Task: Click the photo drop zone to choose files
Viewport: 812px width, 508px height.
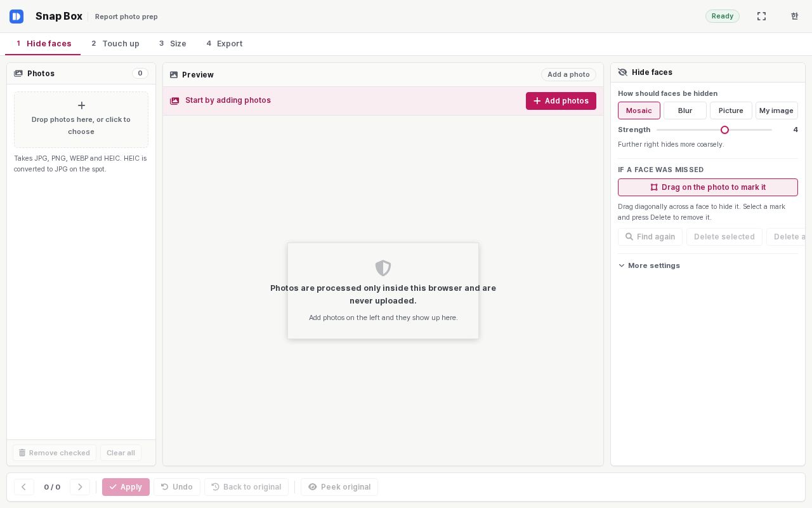Action: 81,119
